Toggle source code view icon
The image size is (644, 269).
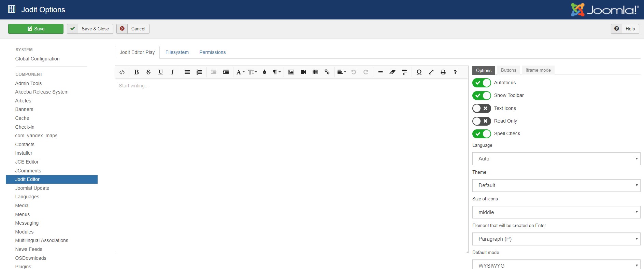click(122, 72)
